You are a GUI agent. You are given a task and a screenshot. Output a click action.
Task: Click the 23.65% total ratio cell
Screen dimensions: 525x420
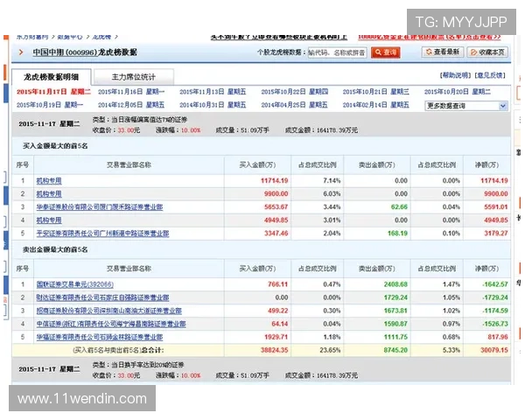click(x=330, y=350)
